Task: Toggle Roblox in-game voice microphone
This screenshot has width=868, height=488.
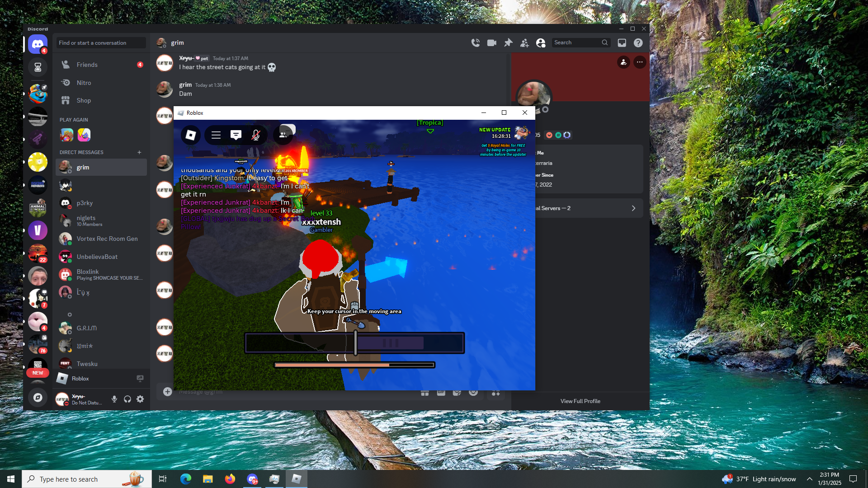Action: [x=256, y=135]
